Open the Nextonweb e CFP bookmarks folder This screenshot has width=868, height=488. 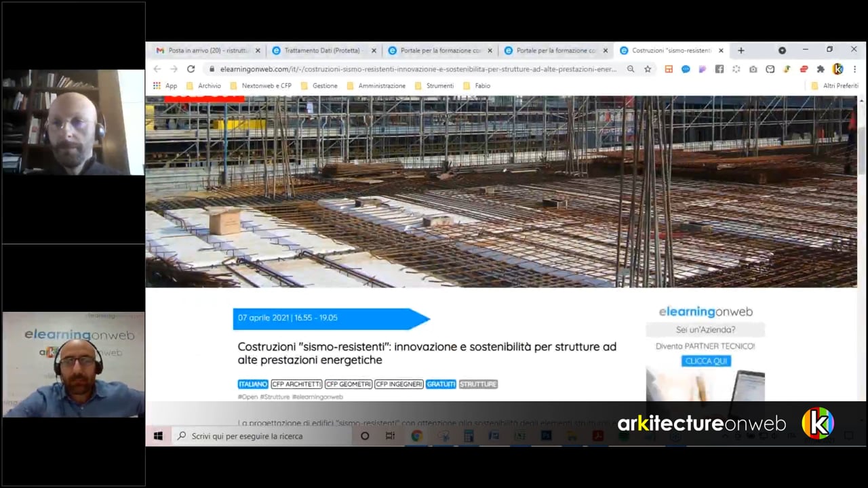pos(261,86)
